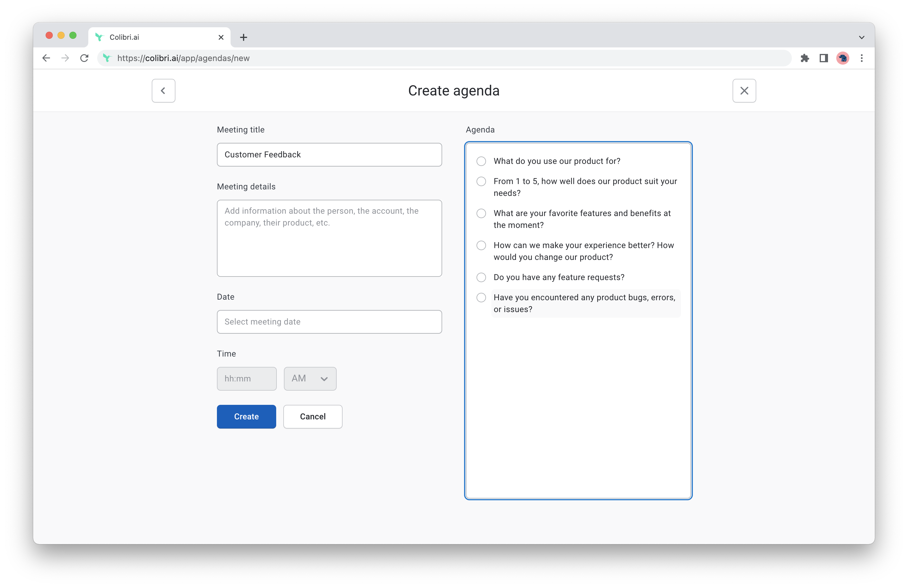The width and height of the screenshot is (908, 588).
Task: Toggle the first agenda radio button
Action: coord(482,161)
